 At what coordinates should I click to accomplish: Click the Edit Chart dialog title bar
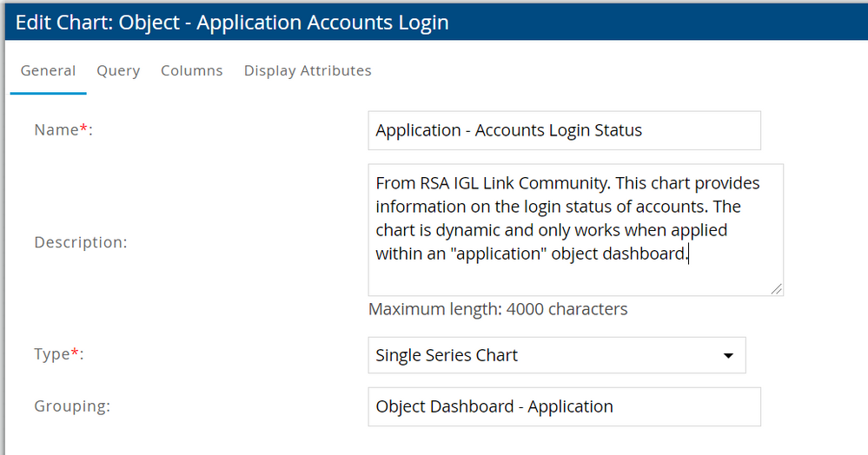(434, 22)
